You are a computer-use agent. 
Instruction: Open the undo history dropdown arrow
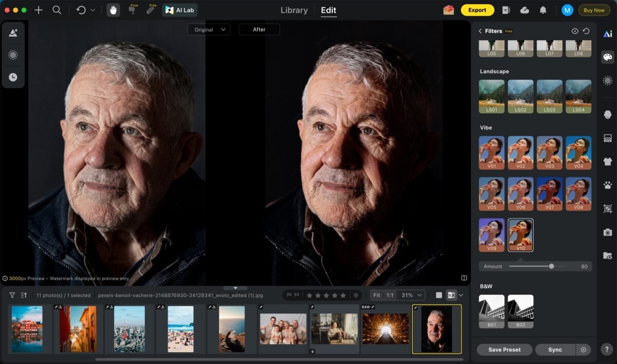93,10
